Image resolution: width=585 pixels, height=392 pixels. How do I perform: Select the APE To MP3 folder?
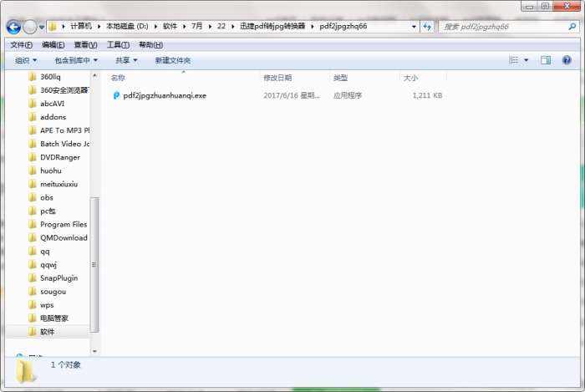pyautogui.click(x=64, y=130)
